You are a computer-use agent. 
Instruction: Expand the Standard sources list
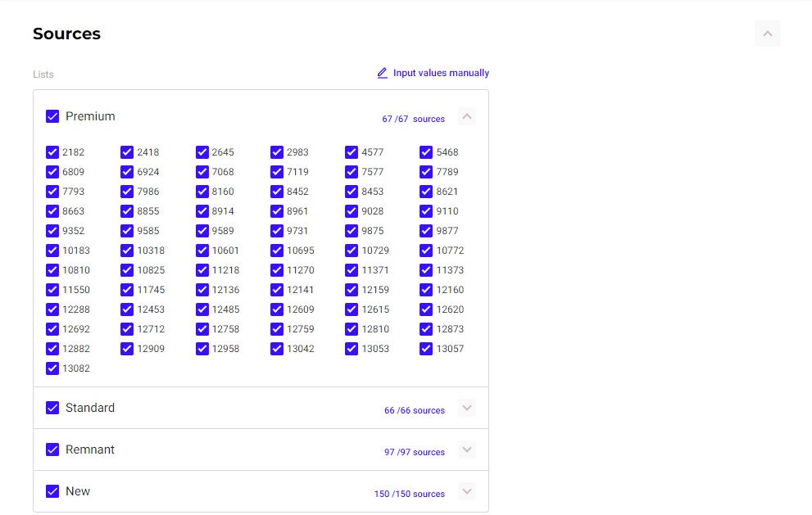tap(467, 408)
